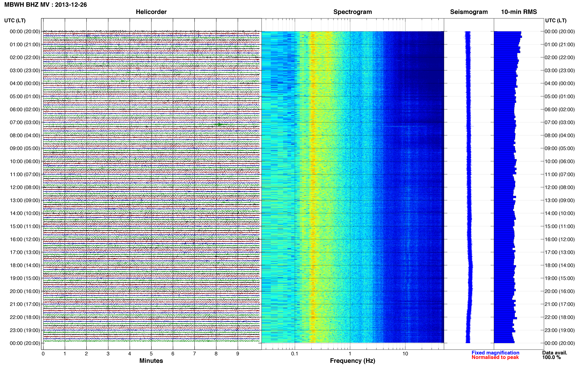Click the left '01:00 (21:00)' time label

pos(25,45)
